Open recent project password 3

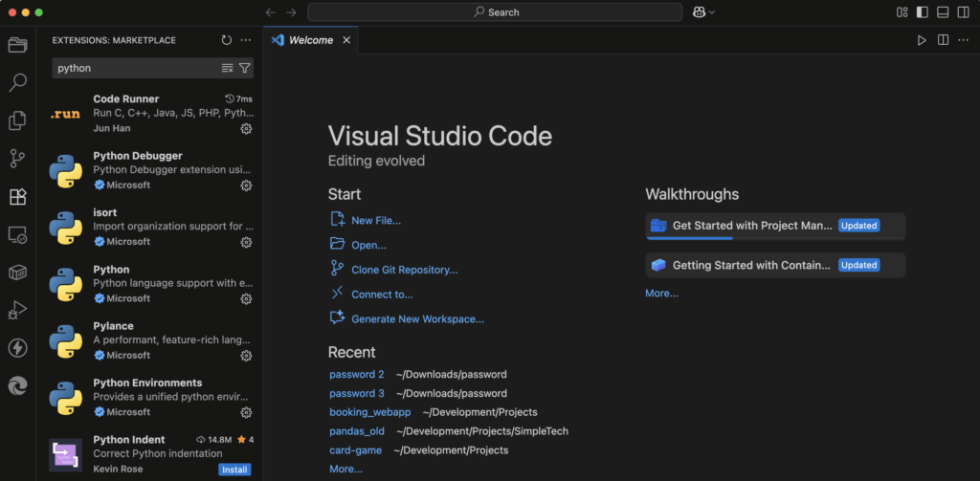click(x=357, y=394)
